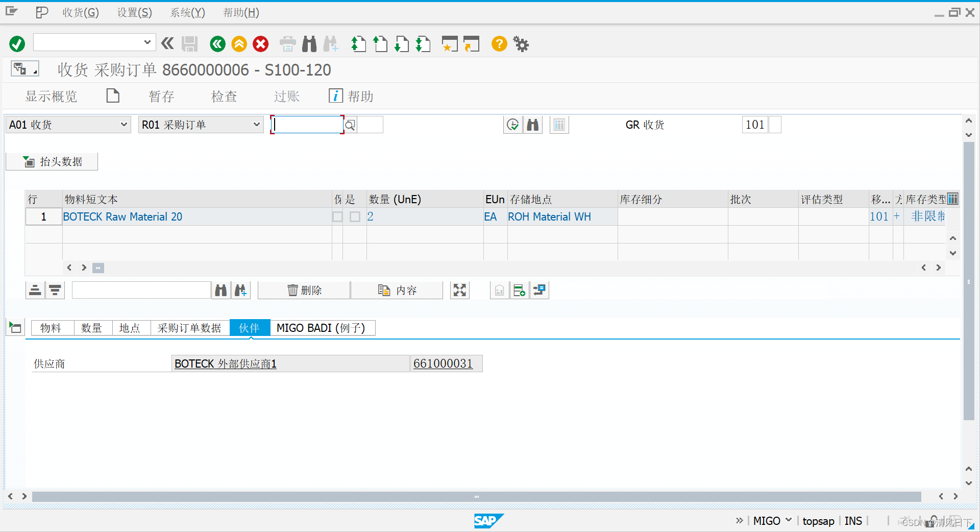Open Customize Local Layout gear icon
Image resolution: width=980 pixels, height=532 pixels.
(521, 44)
